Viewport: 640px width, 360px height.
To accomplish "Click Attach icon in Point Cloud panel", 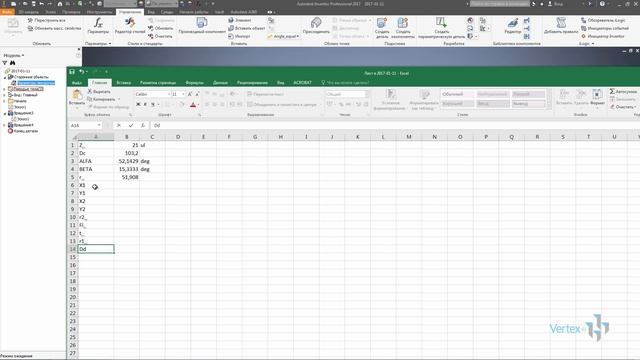I will pyautogui.click(x=316, y=26).
